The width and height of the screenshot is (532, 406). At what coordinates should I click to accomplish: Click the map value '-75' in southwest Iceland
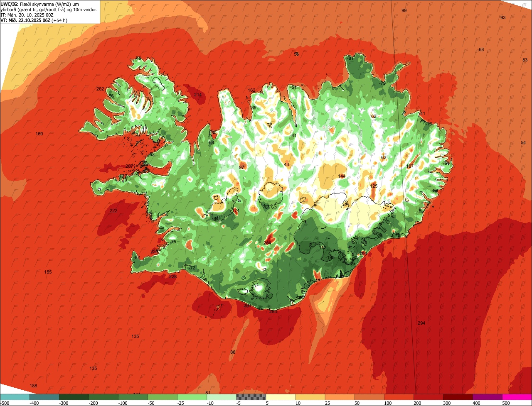click(x=173, y=242)
